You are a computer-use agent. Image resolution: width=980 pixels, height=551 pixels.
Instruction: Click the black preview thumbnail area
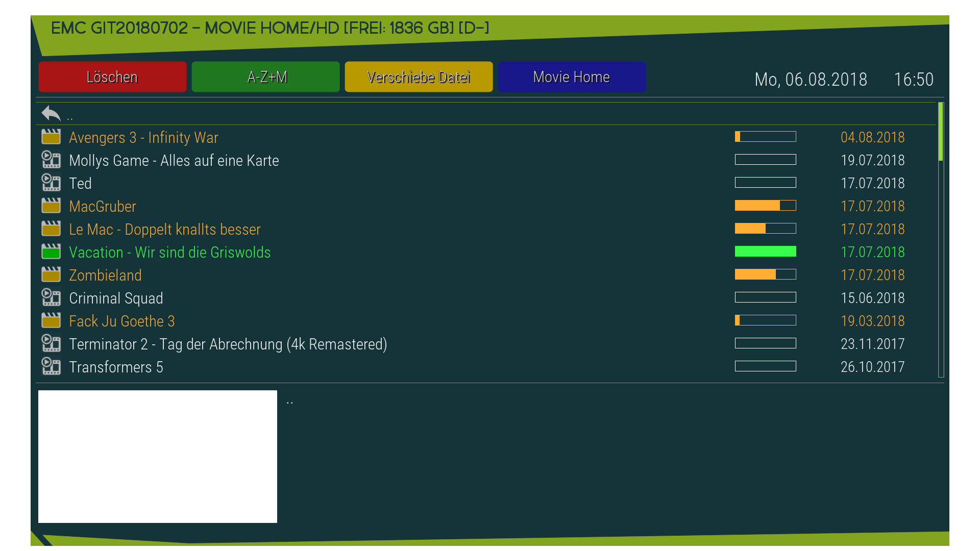(158, 456)
